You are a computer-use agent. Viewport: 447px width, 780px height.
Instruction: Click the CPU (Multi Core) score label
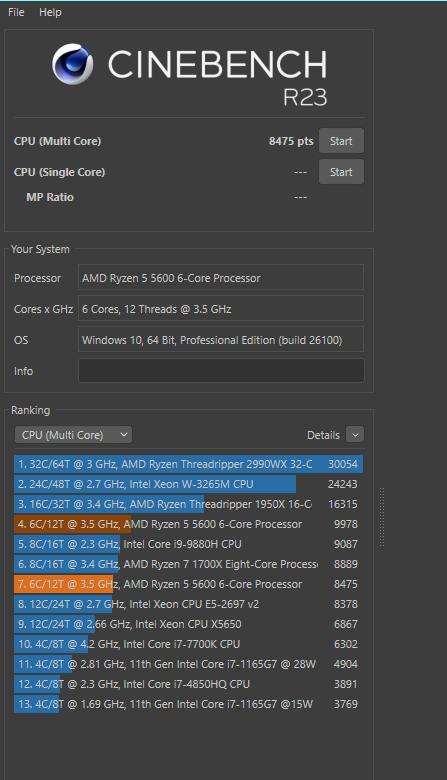(x=58, y=141)
